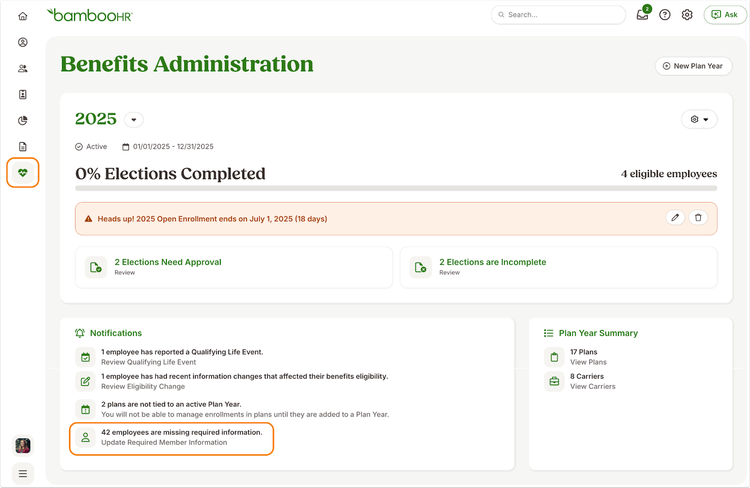Select the Benefits heart icon
Screen dimensions: 750x488
[22, 173]
